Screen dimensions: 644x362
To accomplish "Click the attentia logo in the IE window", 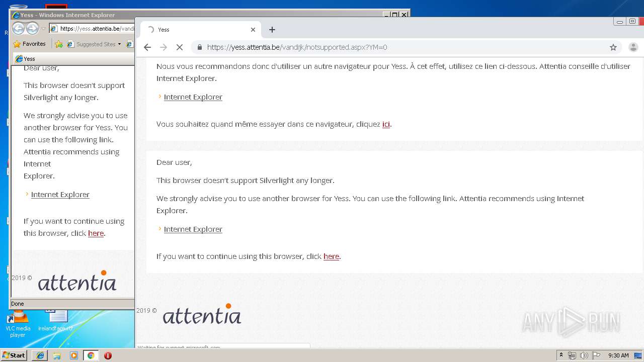I will click(x=77, y=281).
